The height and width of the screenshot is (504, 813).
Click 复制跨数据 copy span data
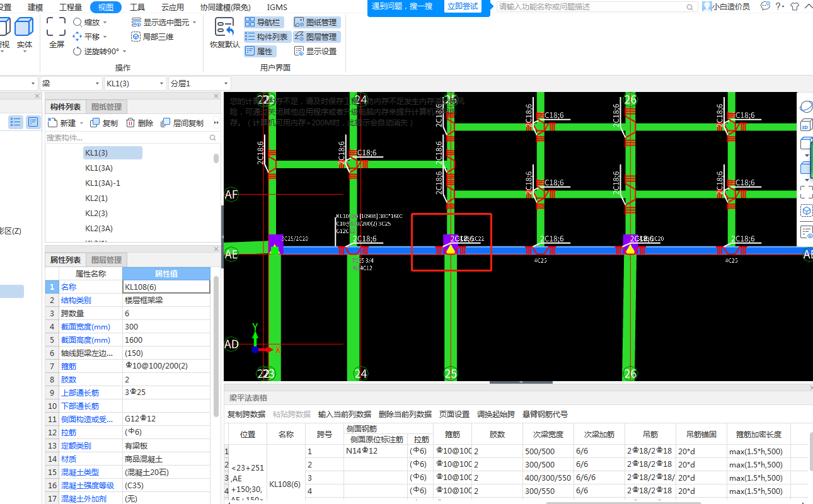[246, 414]
